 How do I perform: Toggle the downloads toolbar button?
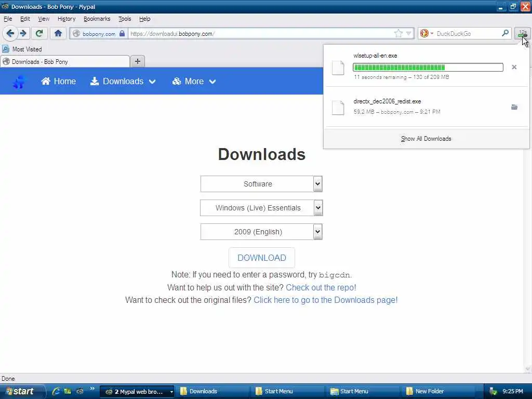(x=523, y=33)
